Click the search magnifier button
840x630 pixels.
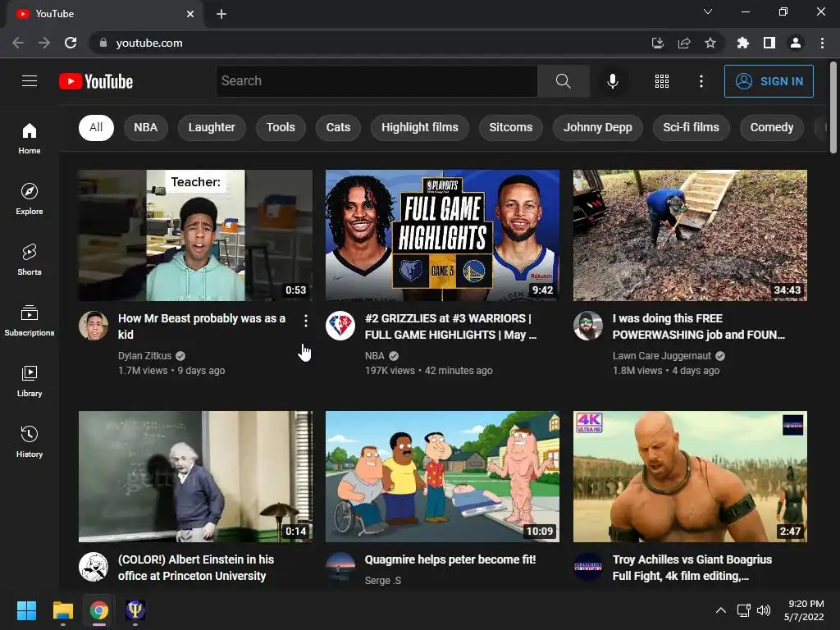pos(563,81)
